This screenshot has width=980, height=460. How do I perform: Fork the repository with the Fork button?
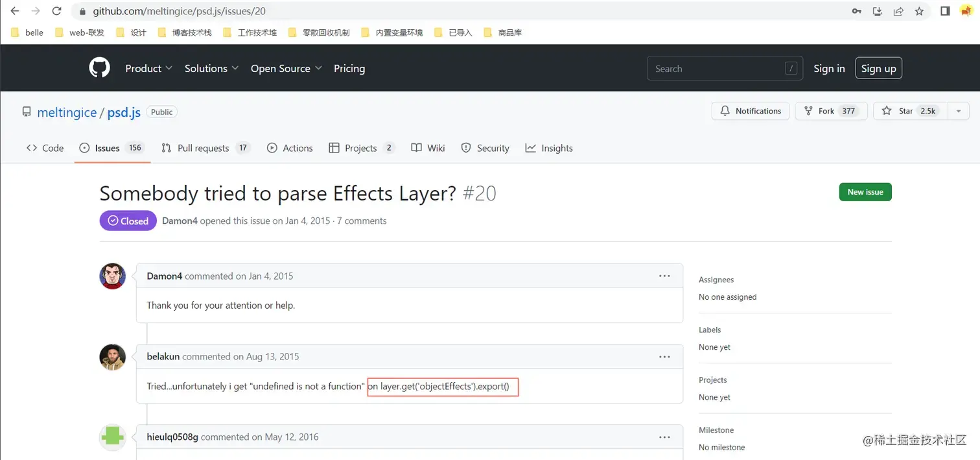(832, 111)
